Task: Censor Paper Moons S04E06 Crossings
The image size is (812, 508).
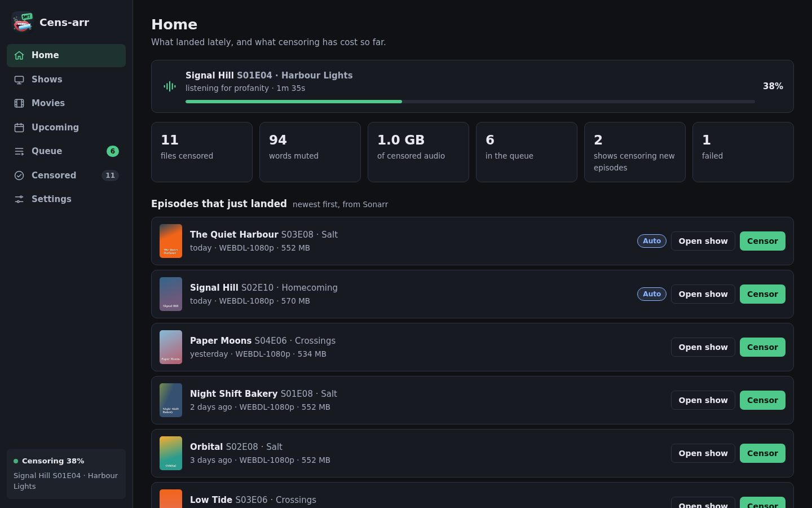Action: click(x=762, y=347)
